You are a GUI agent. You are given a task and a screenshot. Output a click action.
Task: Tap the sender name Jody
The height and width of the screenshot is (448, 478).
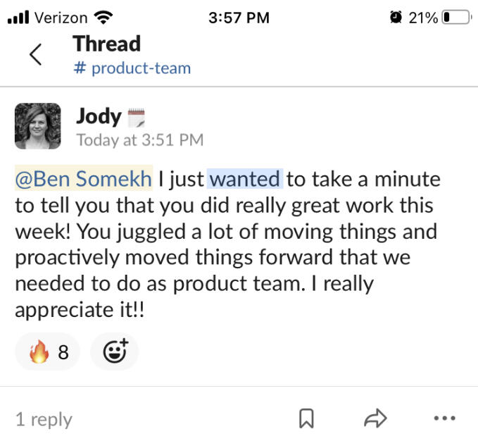(x=99, y=116)
